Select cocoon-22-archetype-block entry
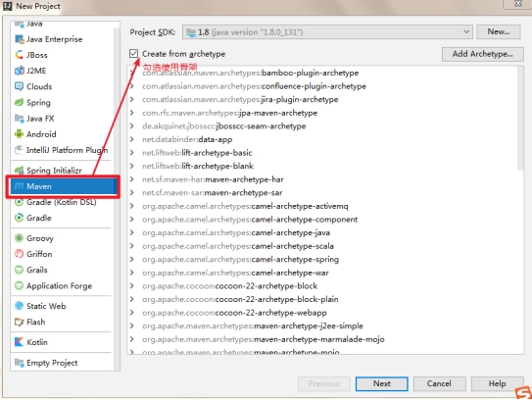Image resolution: width=532 pixels, height=400 pixels. point(229,286)
